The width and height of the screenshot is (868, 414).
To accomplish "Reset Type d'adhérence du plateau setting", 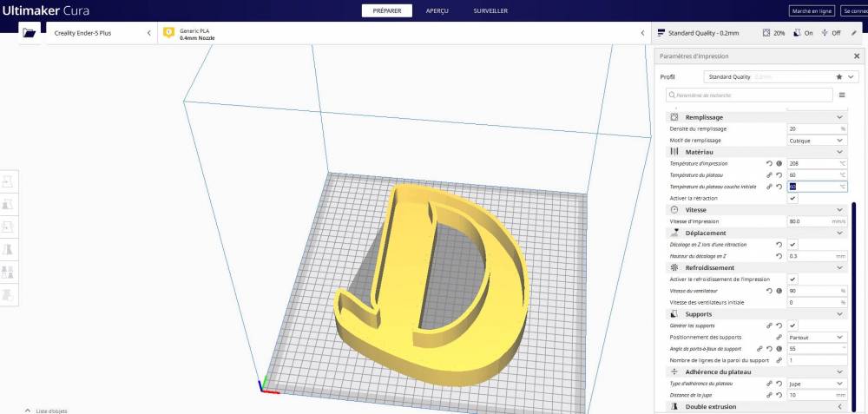I will tap(779, 384).
